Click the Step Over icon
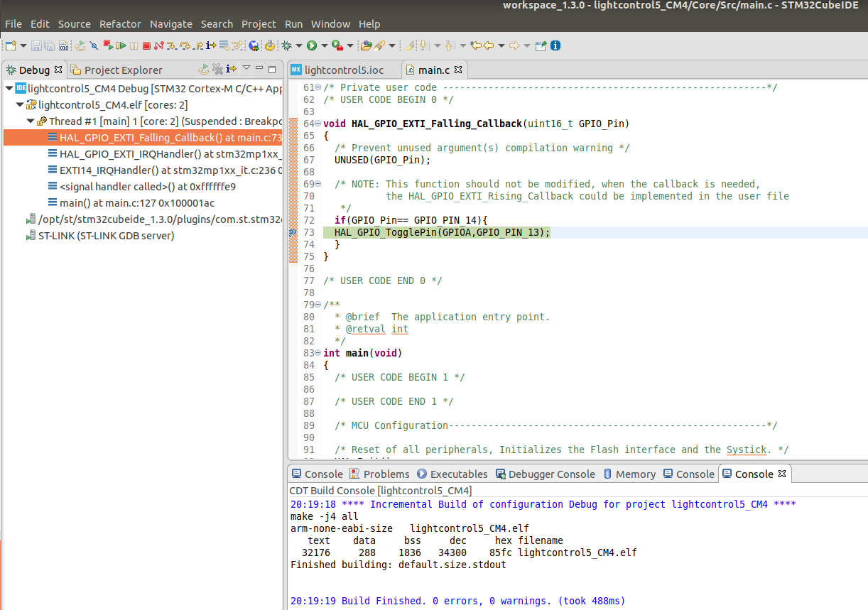868x610 pixels. 185,46
